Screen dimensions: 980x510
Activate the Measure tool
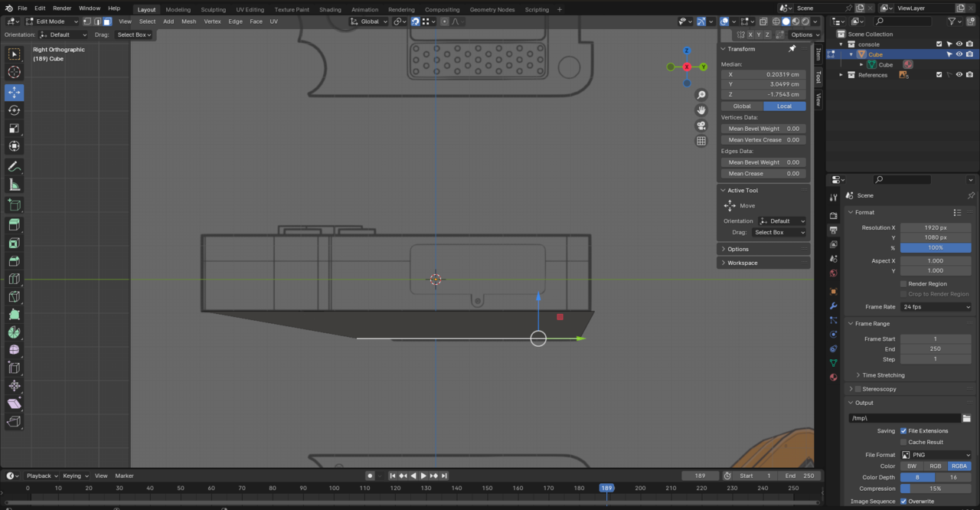coord(14,185)
